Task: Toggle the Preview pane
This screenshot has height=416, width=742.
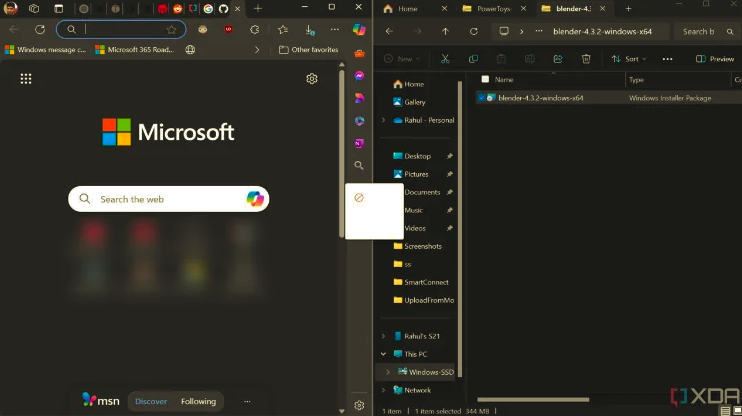Action: [715, 59]
